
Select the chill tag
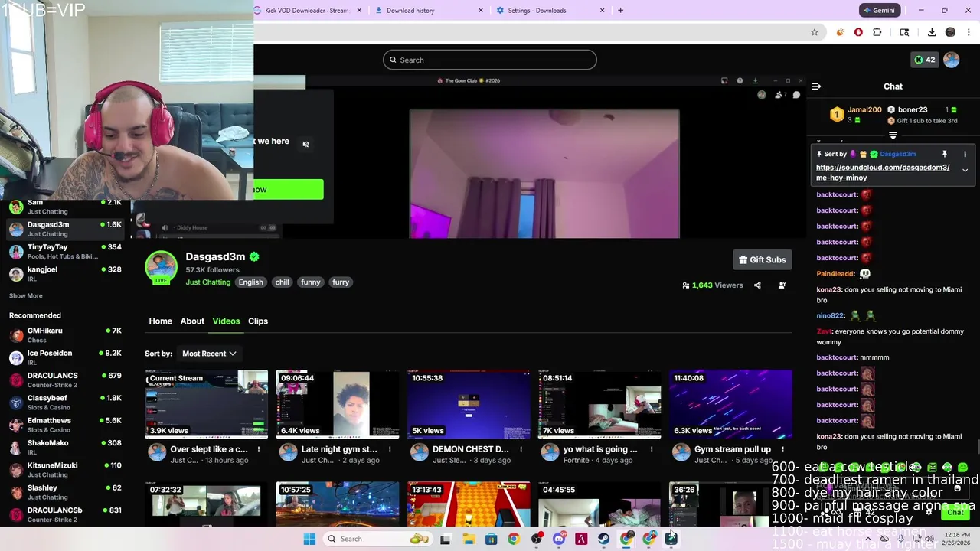point(282,282)
